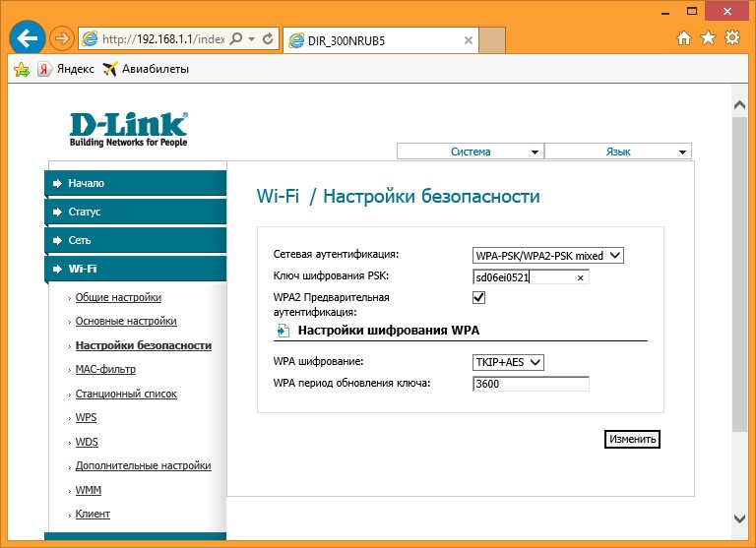
Task: Expand the WPA encryption TKIP+AES dropdown
Action: [508, 362]
